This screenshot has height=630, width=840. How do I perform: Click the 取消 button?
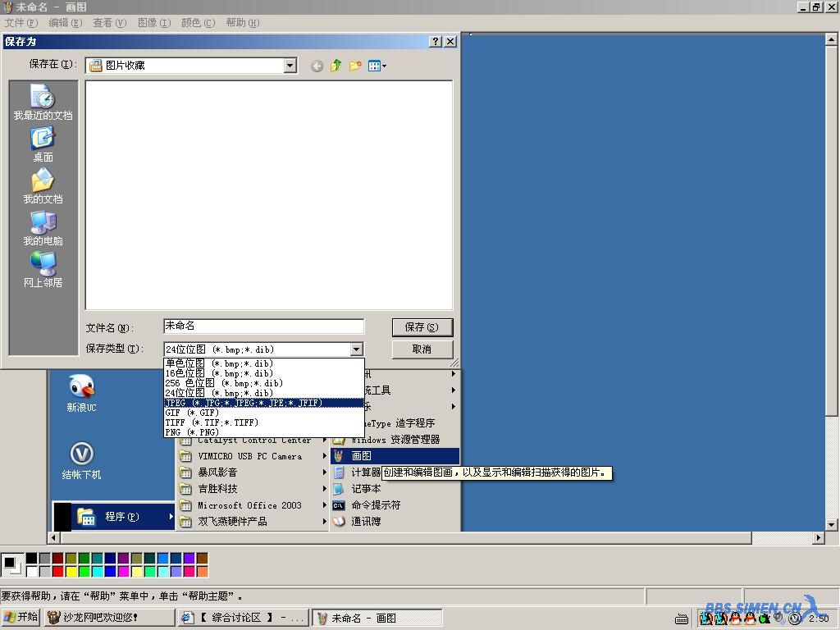click(x=422, y=349)
